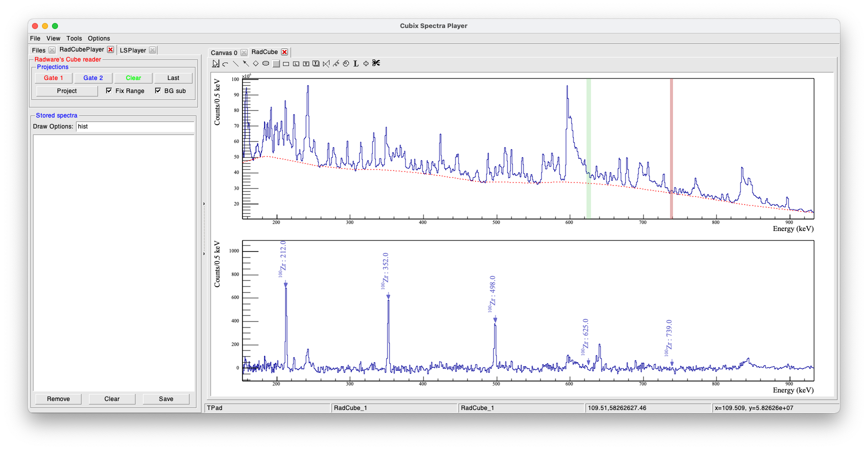Click the Last button
Screen dimensions: 868x450
coord(173,78)
